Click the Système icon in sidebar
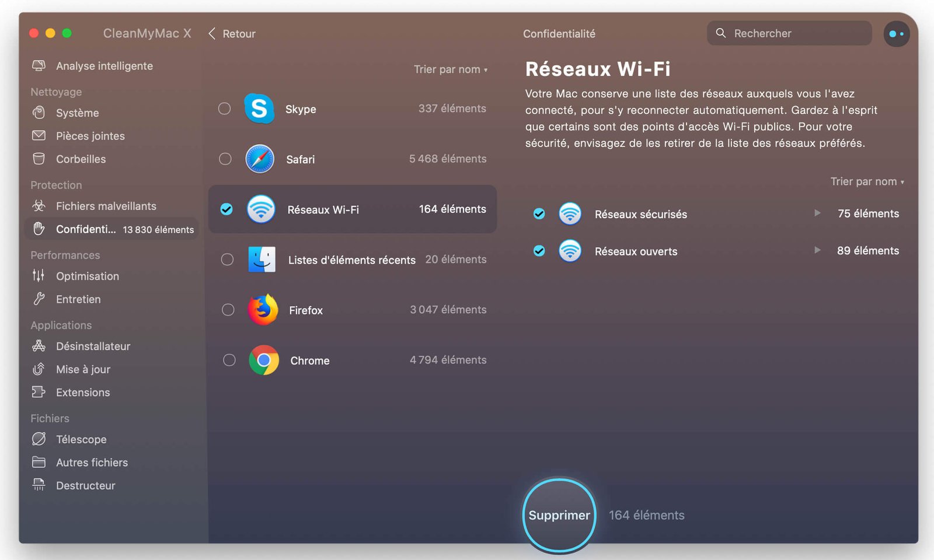Viewport: 934px width, 560px height. tap(39, 113)
